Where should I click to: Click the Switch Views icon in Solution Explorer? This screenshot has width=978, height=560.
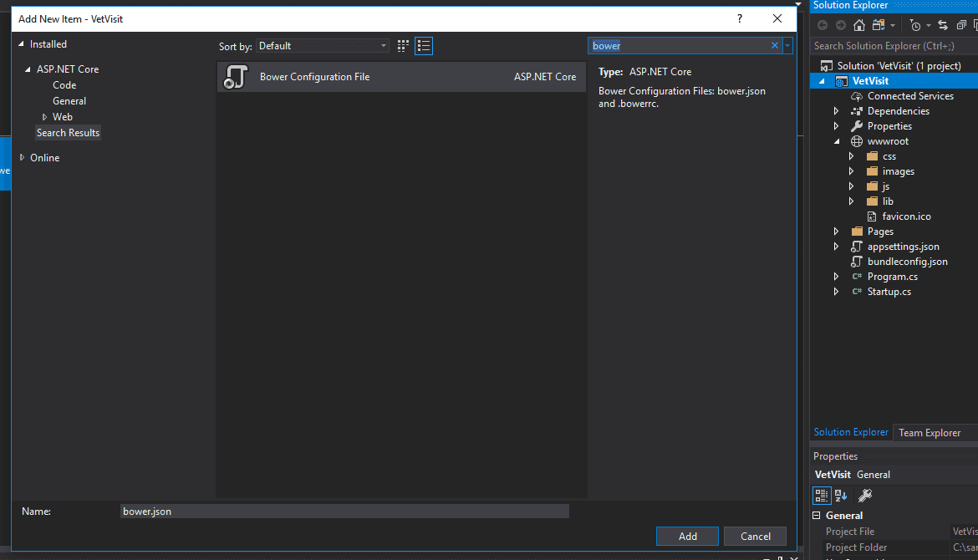(879, 25)
